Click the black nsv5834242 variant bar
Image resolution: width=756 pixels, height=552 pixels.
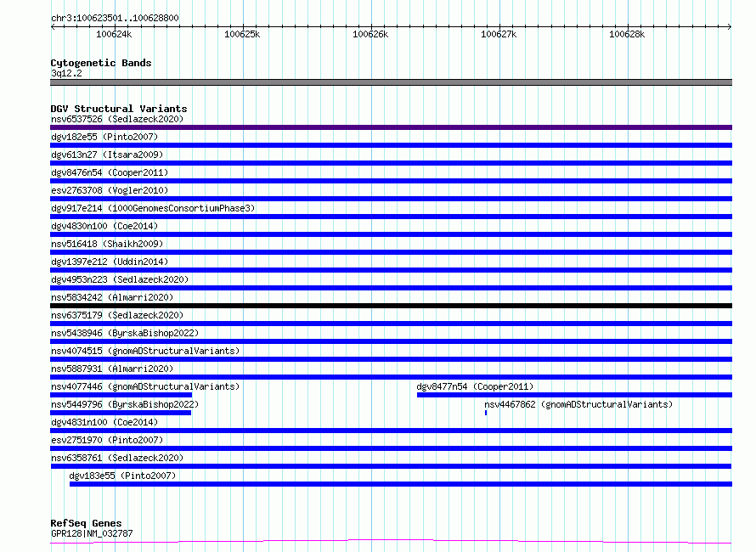pyautogui.click(x=391, y=306)
